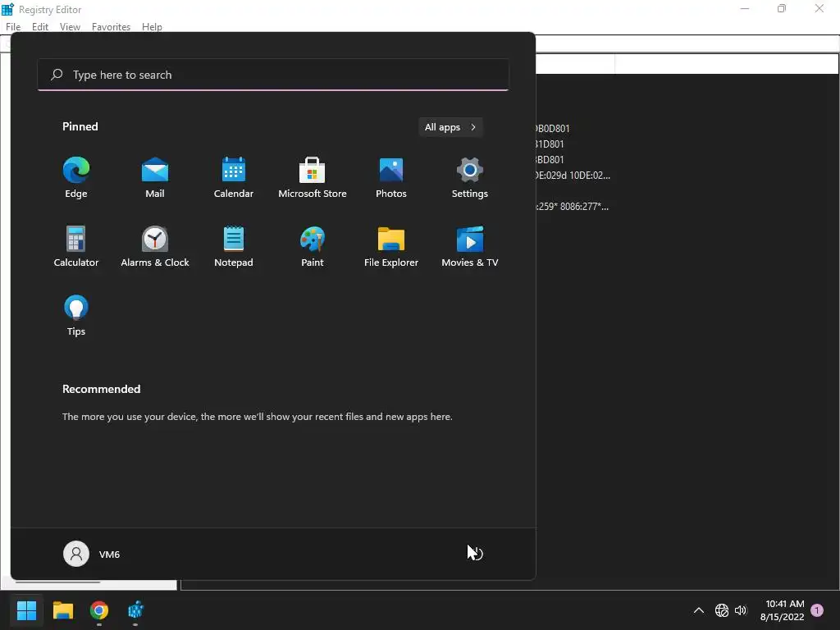Show All apps list
Screen dimensions: 840x630
[450, 127]
